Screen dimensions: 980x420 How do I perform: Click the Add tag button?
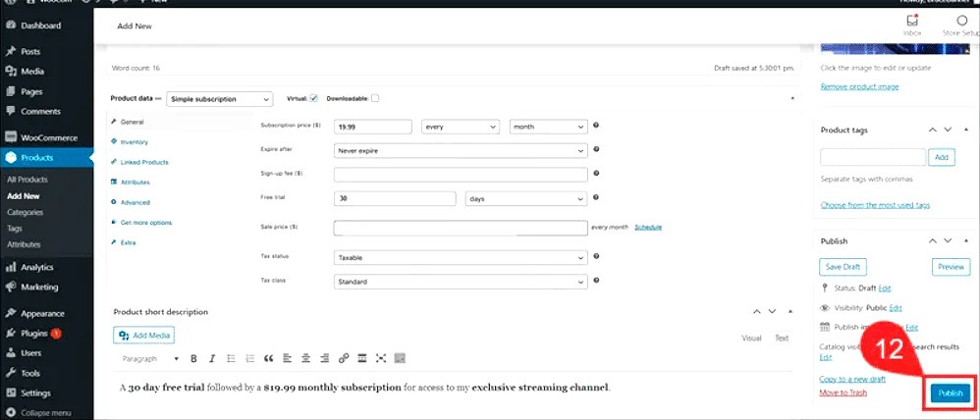942,157
